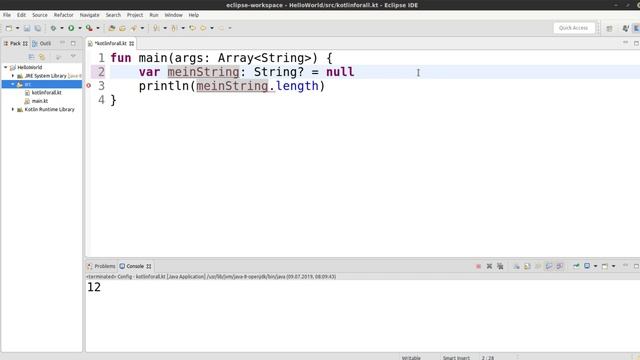Image resolution: width=640 pixels, height=360 pixels.
Task: Open the Edit menu
Action: 21,15
